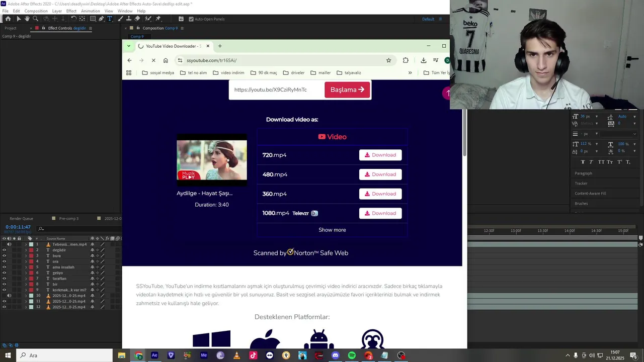Download the 1080.mp4 version
This screenshot has width=644, height=362.
pyautogui.click(x=380, y=213)
